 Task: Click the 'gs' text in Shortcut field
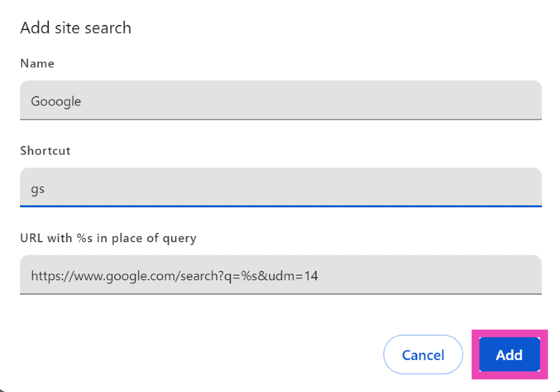[37, 188]
